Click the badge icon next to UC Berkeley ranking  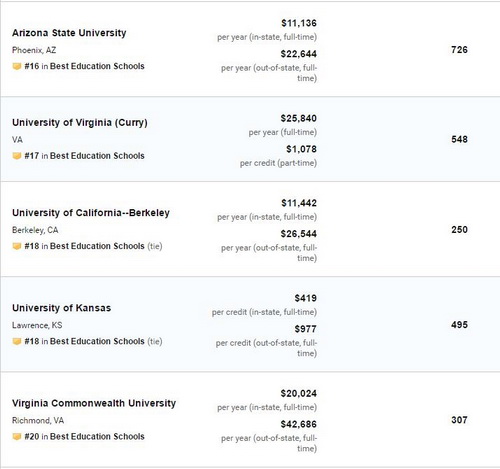click(x=17, y=246)
